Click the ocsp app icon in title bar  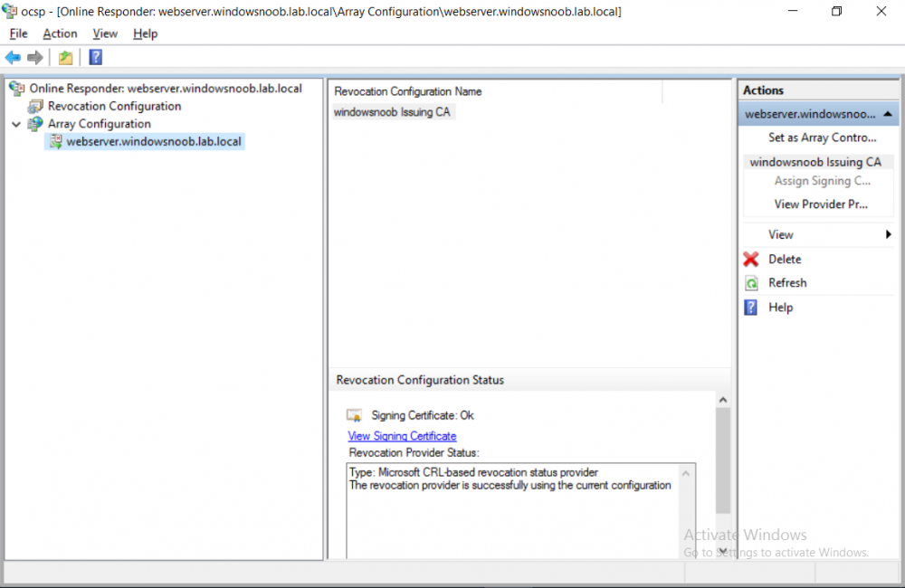[x=9, y=10]
